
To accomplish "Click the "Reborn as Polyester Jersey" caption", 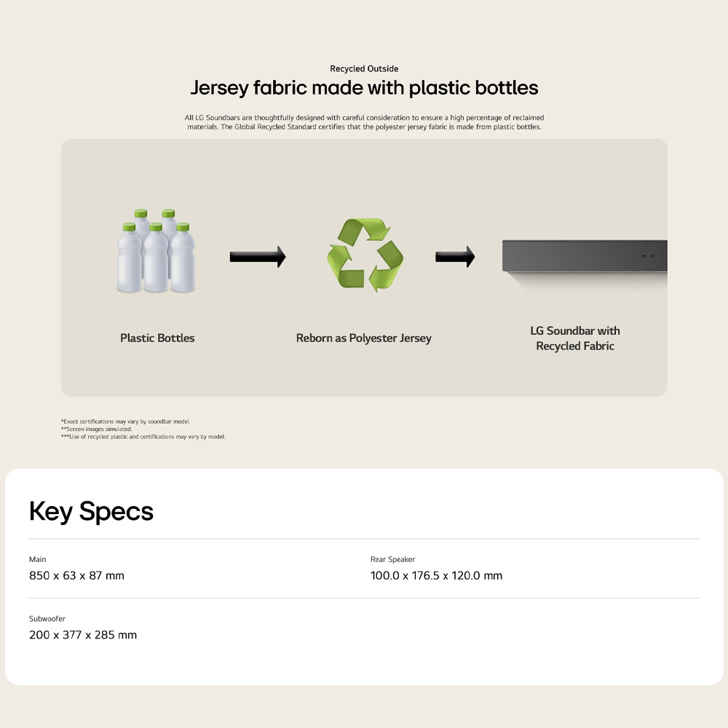I will (364, 338).
